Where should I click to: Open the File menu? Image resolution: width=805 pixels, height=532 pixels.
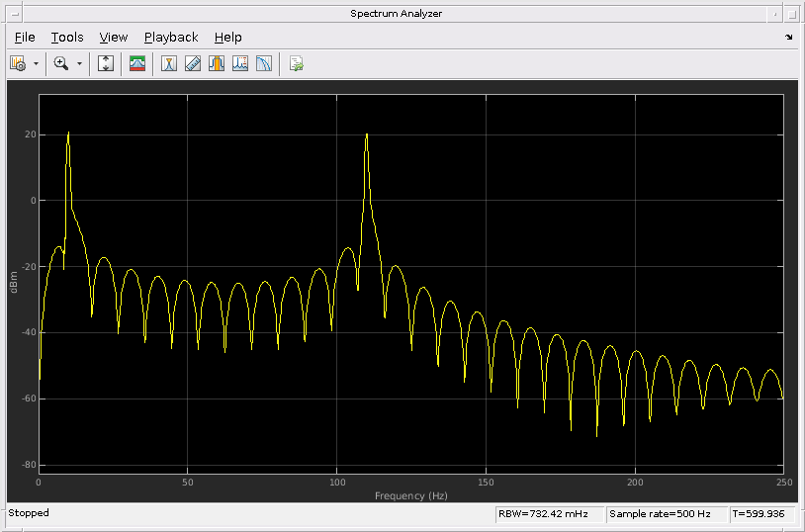pyautogui.click(x=25, y=37)
